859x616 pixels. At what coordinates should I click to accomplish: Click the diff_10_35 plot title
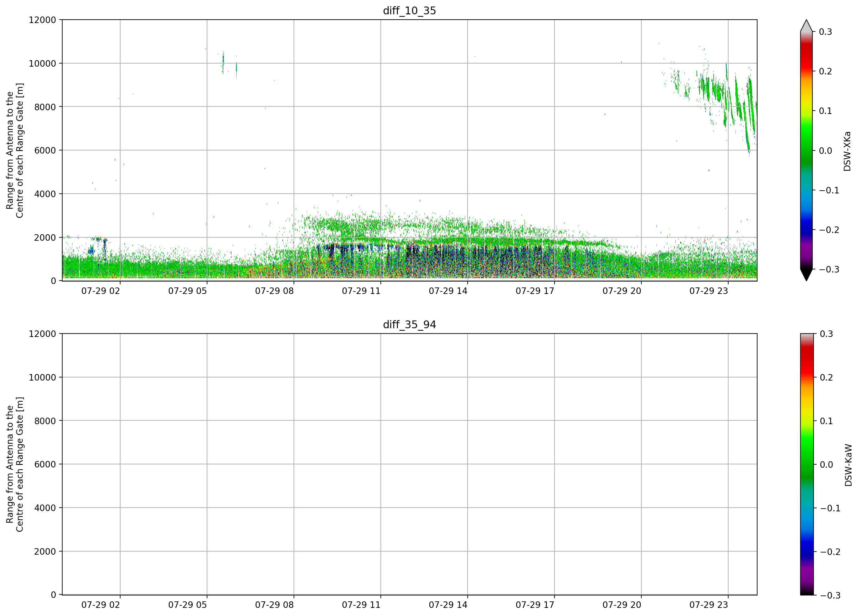(x=409, y=11)
